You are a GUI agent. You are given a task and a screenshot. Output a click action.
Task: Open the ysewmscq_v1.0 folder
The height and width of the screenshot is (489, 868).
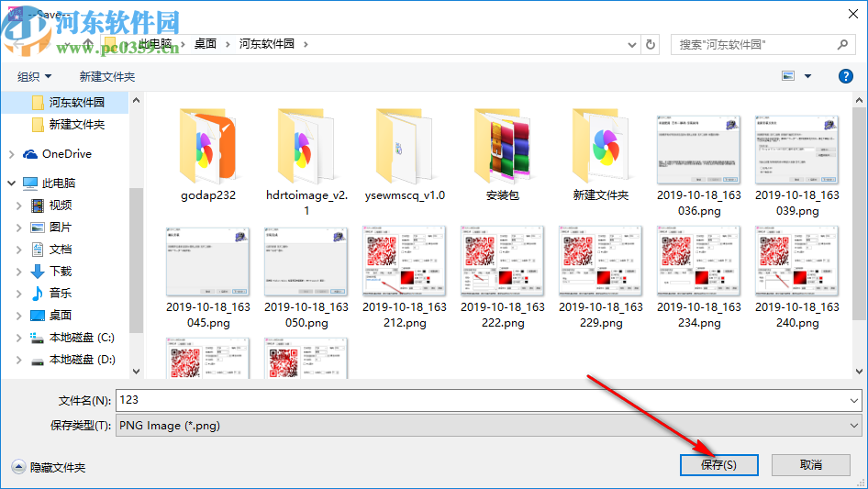(x=405, y=155)
